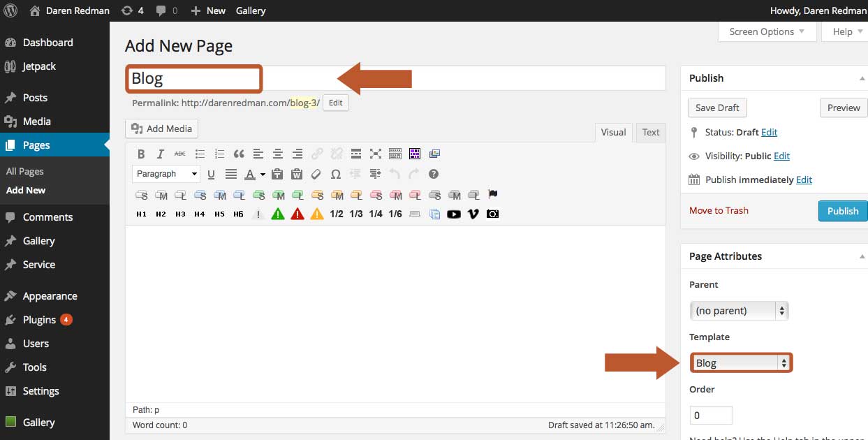Image resolution: width=868 pixels, height=440 pixels.
Task: Insert red alert box shortcode
Action: (x=297, y=214)
